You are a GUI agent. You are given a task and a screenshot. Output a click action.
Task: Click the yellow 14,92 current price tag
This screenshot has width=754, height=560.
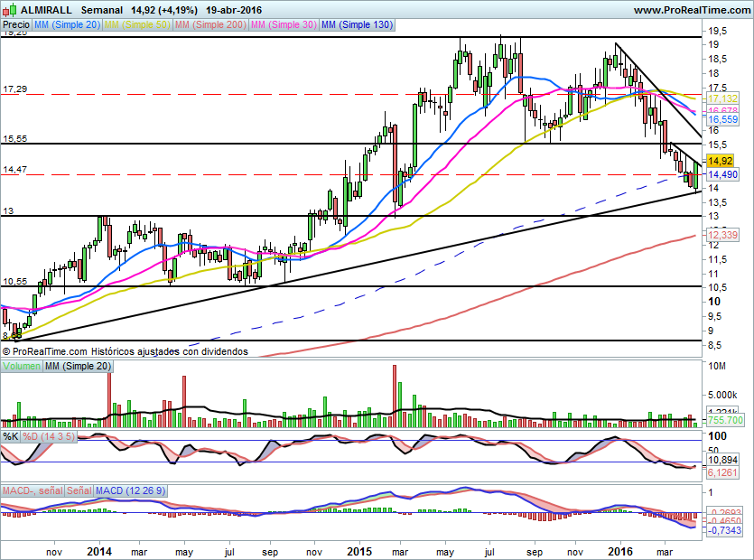[x=720, y=161]
